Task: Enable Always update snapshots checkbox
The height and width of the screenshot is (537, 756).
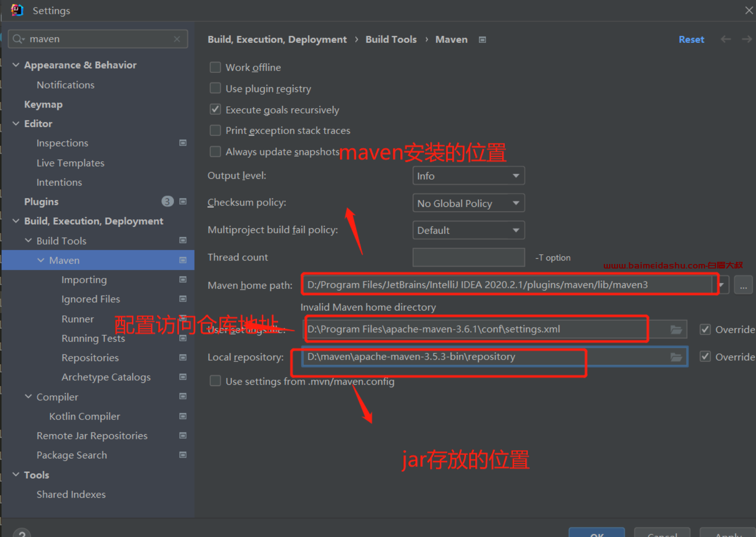Action: [x=215, y=152]
